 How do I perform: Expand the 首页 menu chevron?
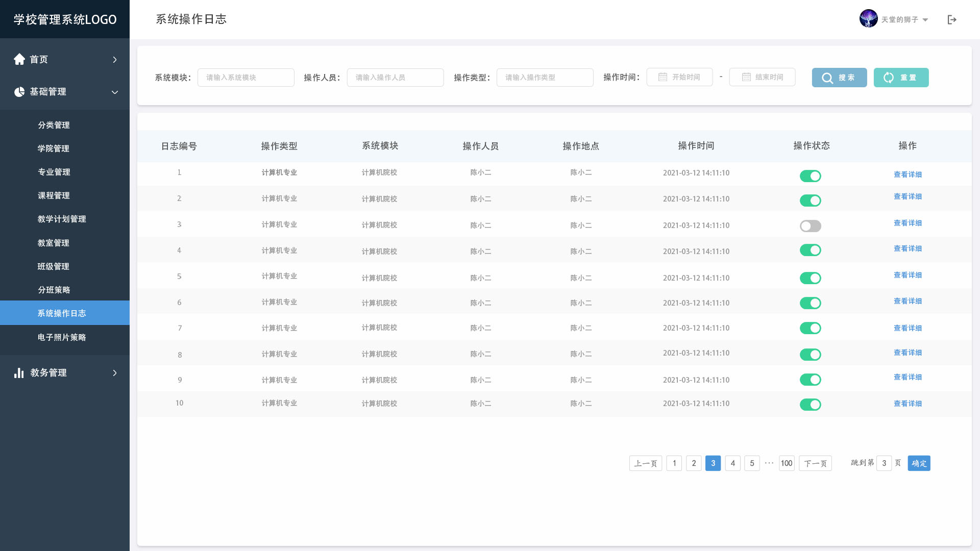115,60
